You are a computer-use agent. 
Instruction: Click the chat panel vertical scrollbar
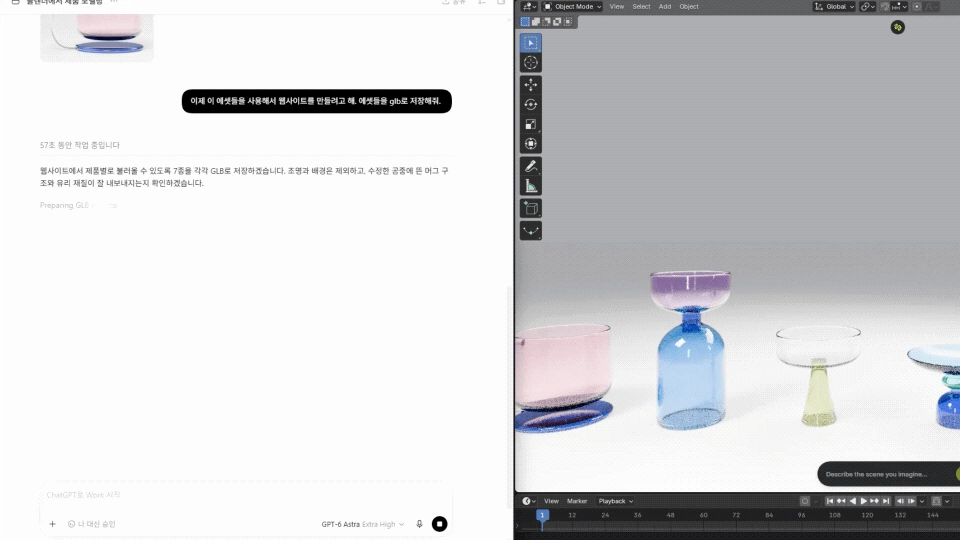click(509, 398)
